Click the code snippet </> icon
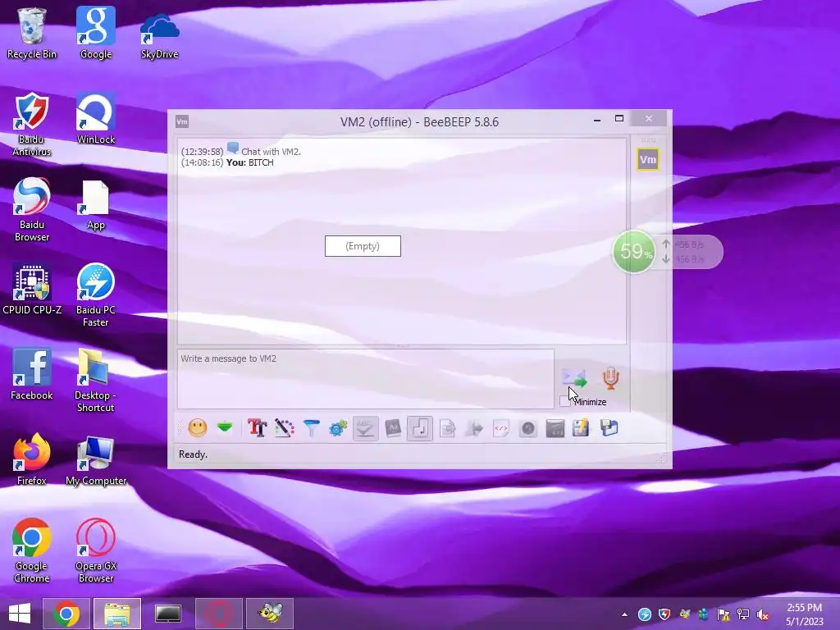The image size is (840, 630). click(501, 428)
